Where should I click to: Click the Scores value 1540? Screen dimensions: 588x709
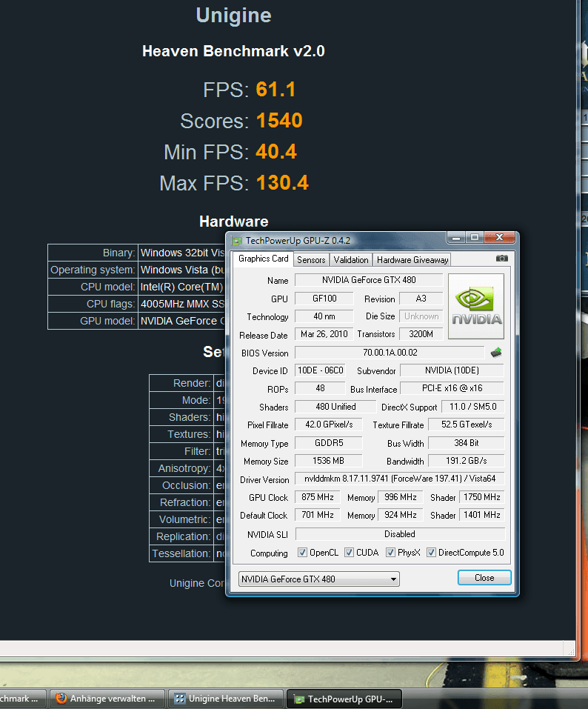(279, 121)
